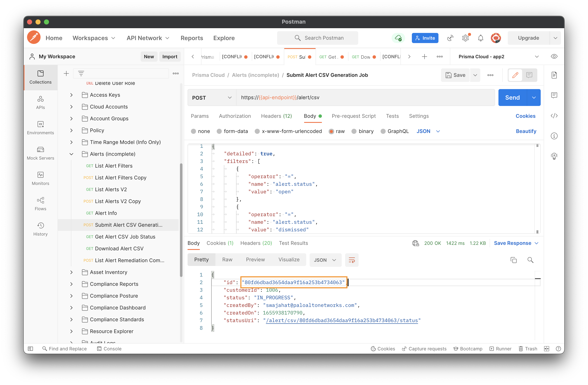This screenshot has height=385, width=588.
Task: Copy response body with copy icon
Action: point(514,260)
